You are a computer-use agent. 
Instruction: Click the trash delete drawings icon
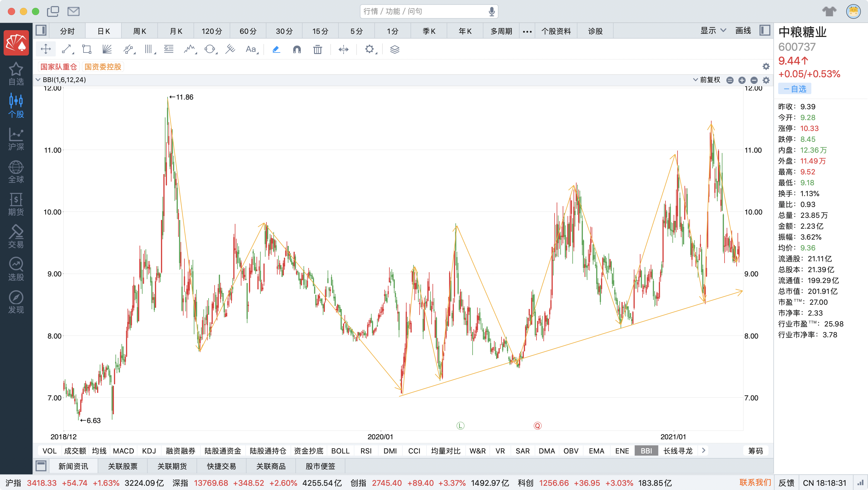317,49
